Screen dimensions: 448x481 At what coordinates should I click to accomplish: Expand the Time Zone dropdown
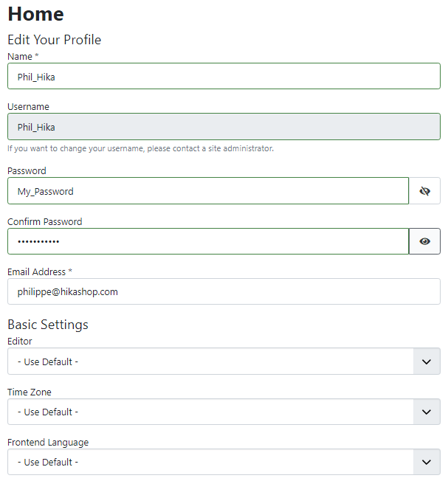[224, 412]
